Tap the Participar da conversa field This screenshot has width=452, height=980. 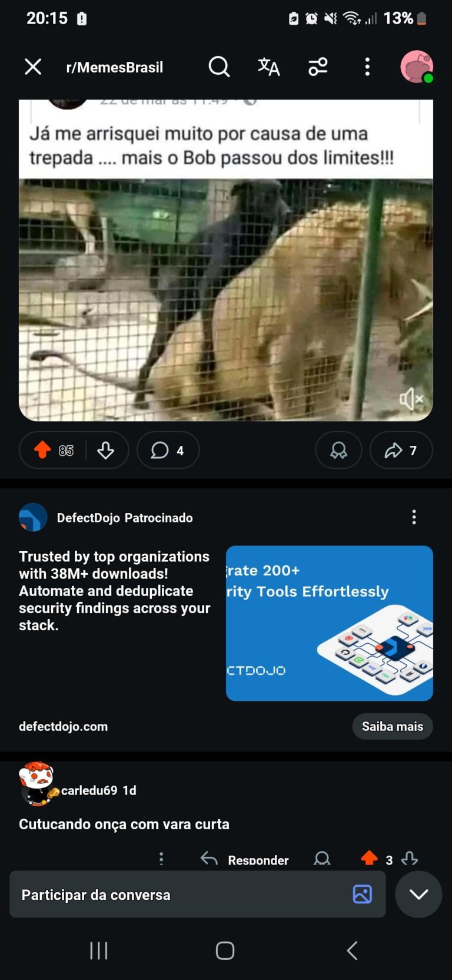tap(198, 894)
